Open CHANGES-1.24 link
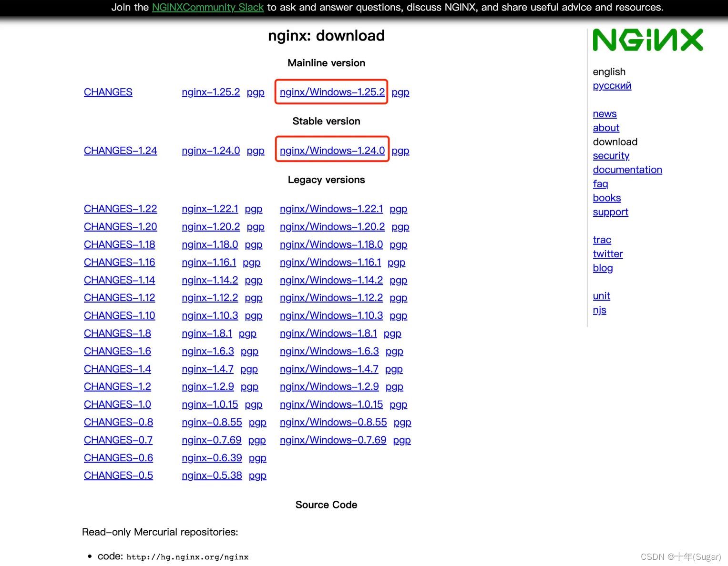This screenshot has width=728, height=566. 121,151
